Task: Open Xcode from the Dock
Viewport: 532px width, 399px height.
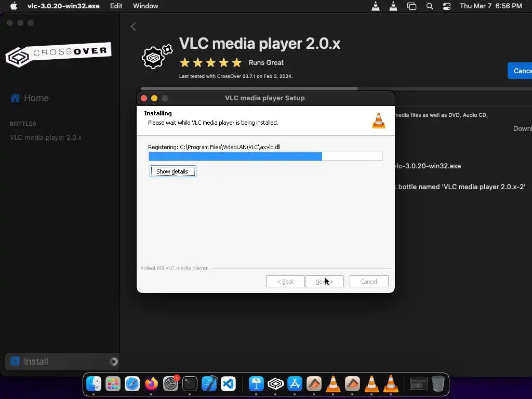Action: point(209,384)
